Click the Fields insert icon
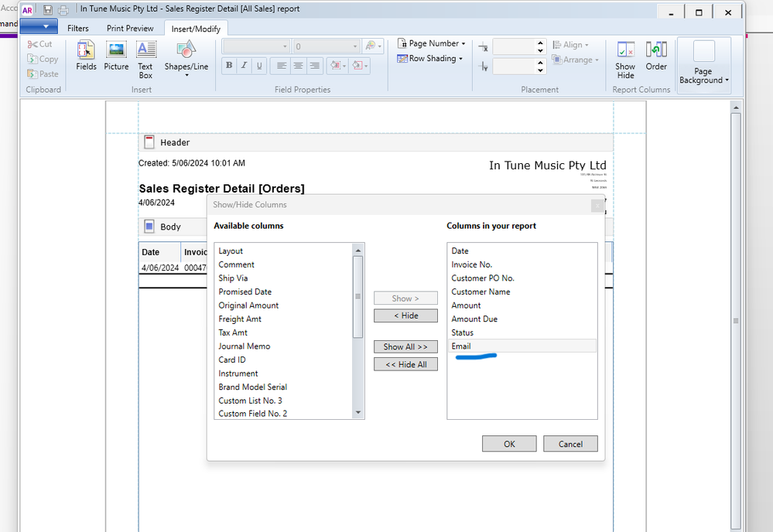Viewport: 773px width, 532px height. [86, 56]
